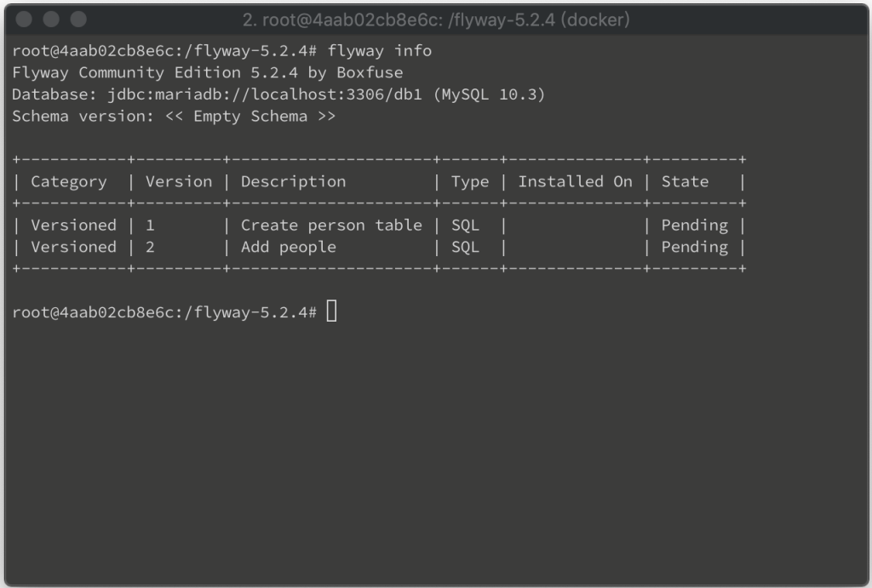Click the 'Version' column header
Viewport: 872px width, 588px height.
pyautogui.click(x=179, y=182)
